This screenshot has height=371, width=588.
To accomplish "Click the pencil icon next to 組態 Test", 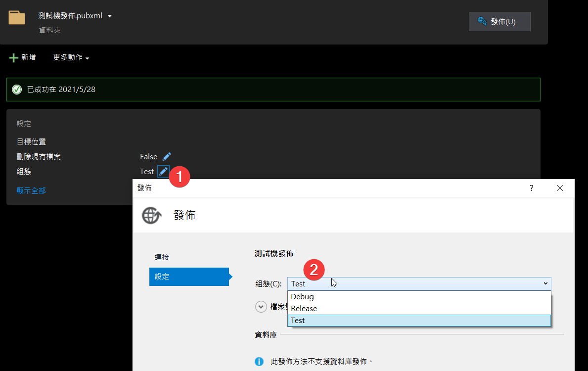I will [163, 171].
